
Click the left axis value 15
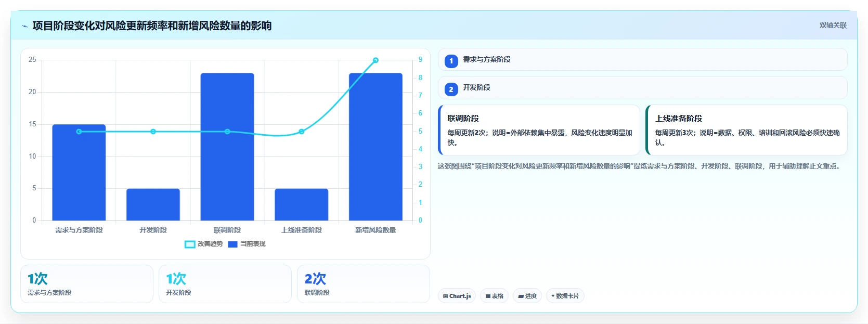pos(32,124)
